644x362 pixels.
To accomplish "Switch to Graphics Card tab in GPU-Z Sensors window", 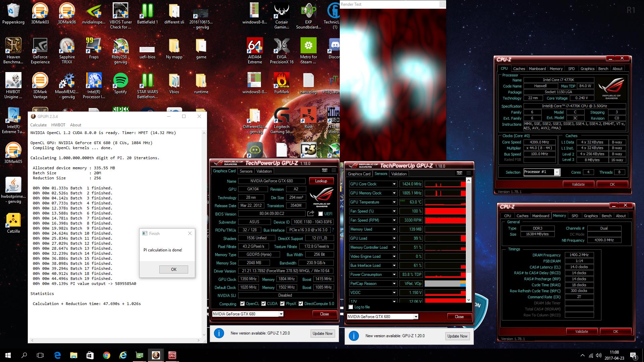I will (359, 174).
